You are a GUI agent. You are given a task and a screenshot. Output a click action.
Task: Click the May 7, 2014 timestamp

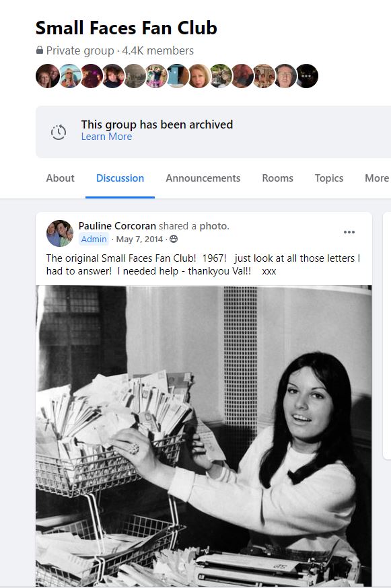pos(139,240)
